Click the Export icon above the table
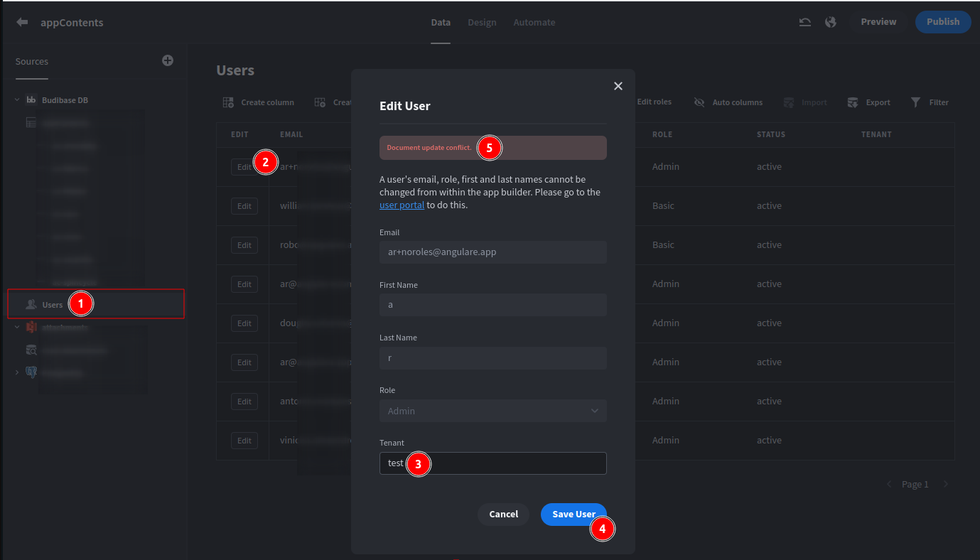Screen dimensions: 980x560 click(852, 102)
